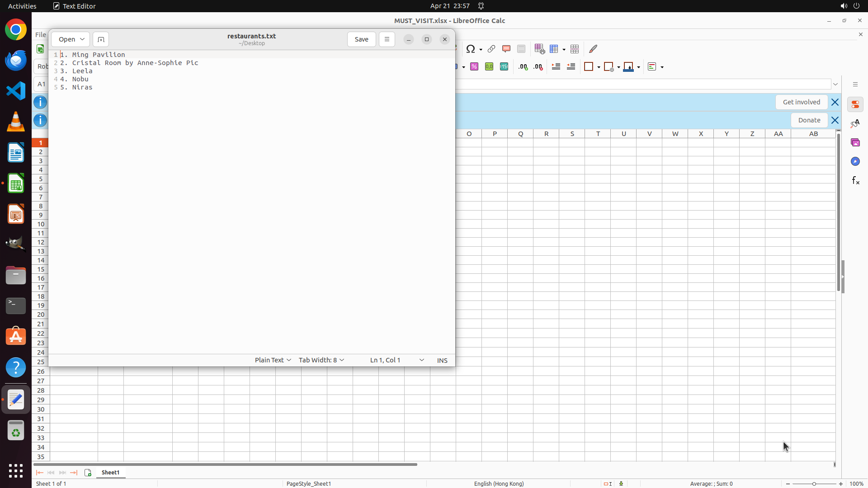Click the Donate button
Screen dimensions: 868x488
click(x=809, y=120)
